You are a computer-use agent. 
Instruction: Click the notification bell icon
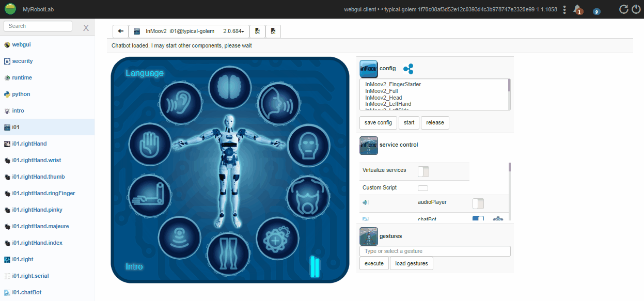click(x=577, y=9)
